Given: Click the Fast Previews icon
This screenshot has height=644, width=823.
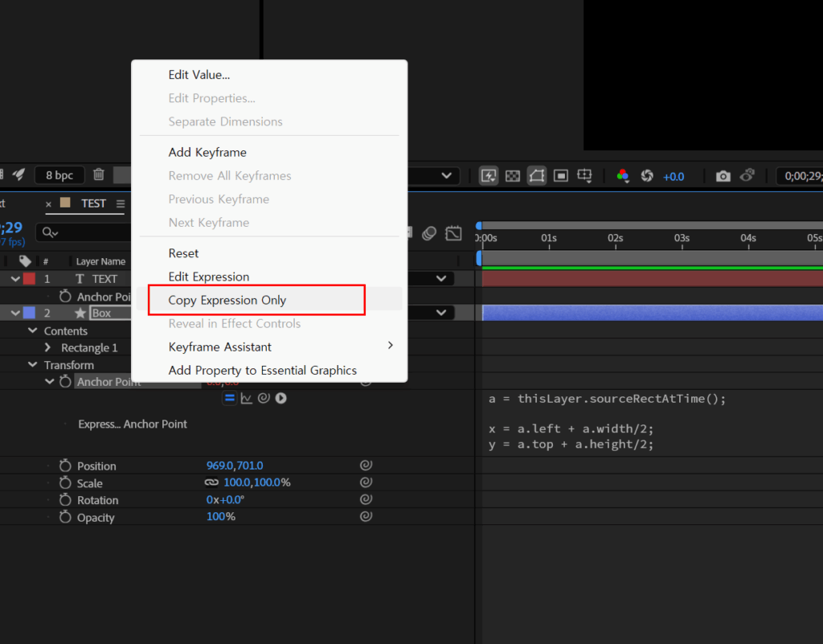Looking at the screenshot, I should 489,175.
